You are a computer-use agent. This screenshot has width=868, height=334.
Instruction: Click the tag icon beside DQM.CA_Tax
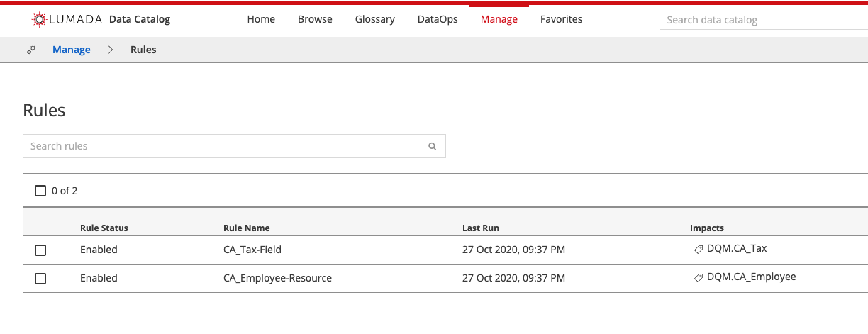[699, 250]
